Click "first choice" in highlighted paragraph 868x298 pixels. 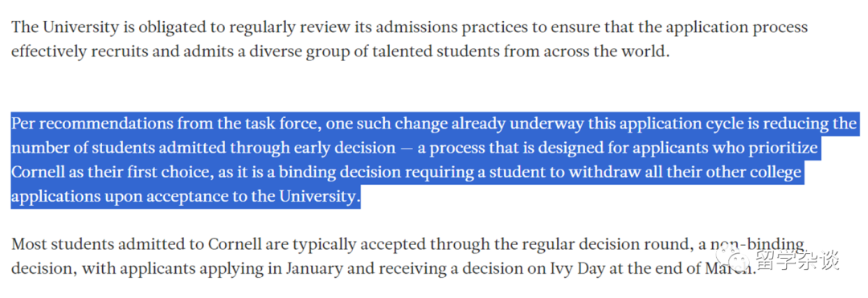(169, 173)
